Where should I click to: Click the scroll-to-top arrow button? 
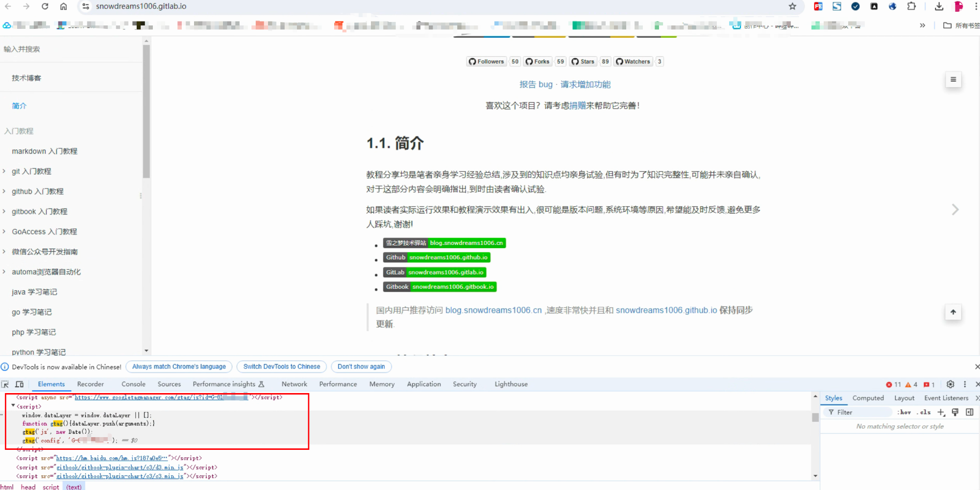coord(953,312)
